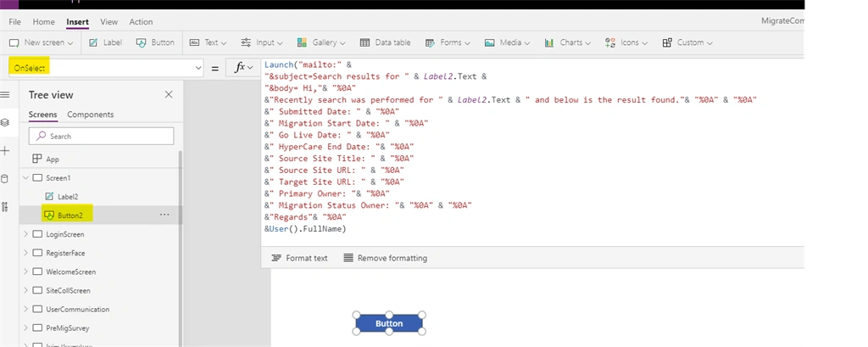This screenshot has height=347, width=868.
Task: Click the Data table grid icon
Action: (364, 42)
